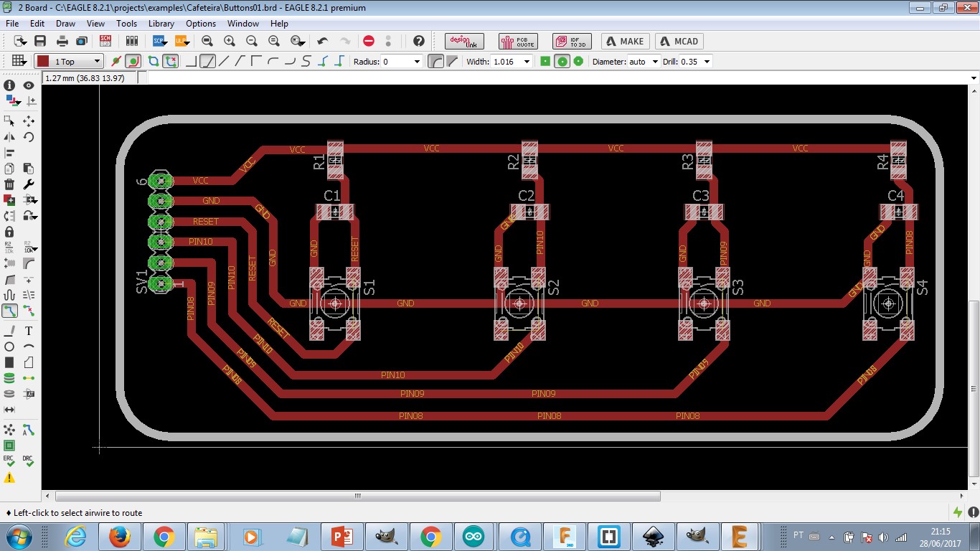Open the CAM processor
Screen dimensions: 980x551
tap(82, 42)
